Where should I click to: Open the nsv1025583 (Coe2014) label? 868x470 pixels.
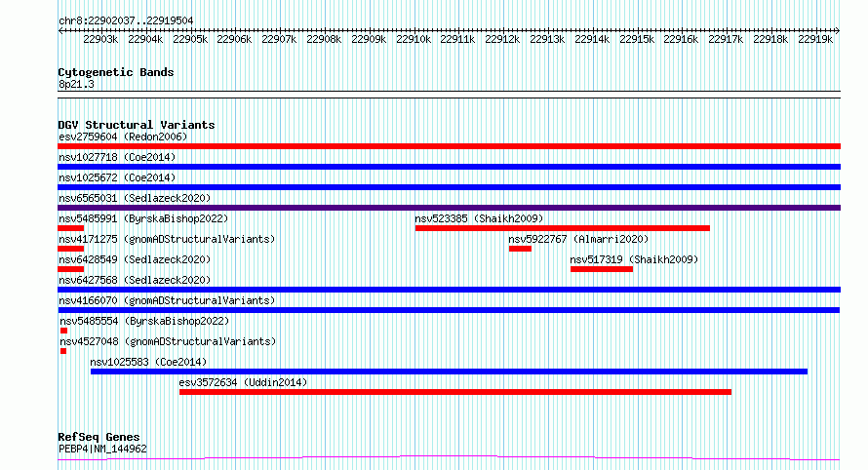148,362
